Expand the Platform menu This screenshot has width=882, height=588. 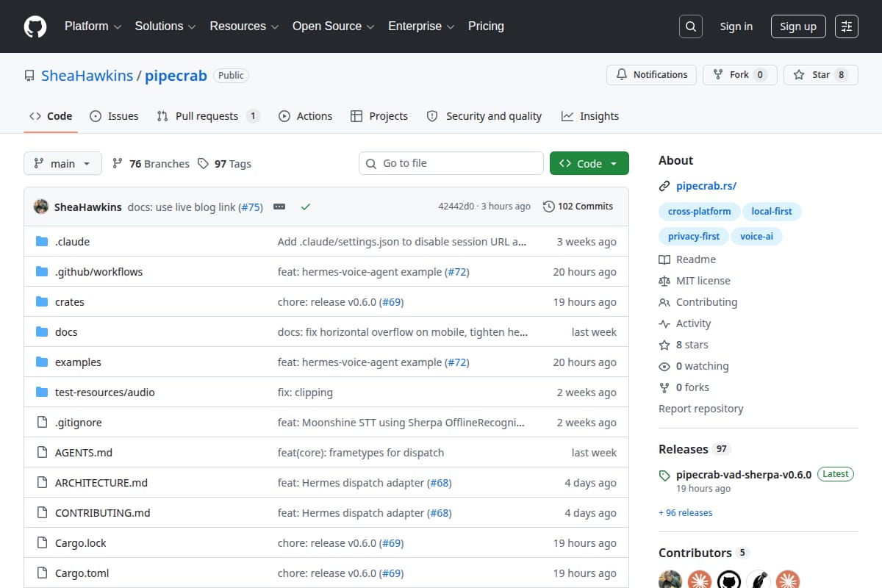[93, 26]
